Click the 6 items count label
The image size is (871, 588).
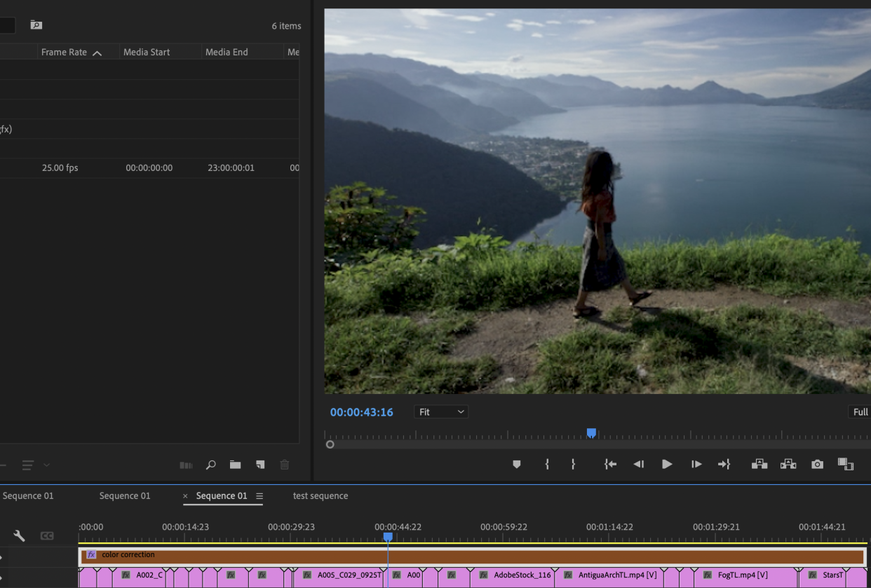pyautogui.click(x=286, y=26)
